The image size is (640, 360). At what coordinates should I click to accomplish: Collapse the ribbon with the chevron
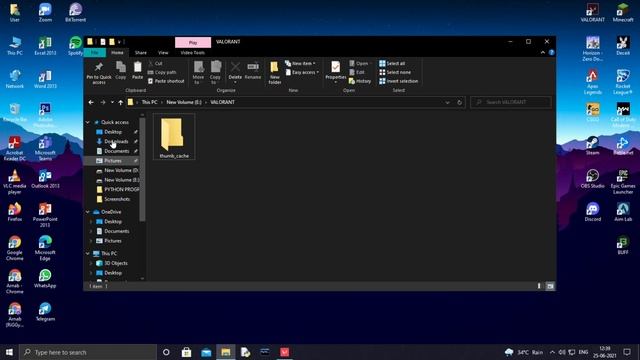click(x=542, y=53)
